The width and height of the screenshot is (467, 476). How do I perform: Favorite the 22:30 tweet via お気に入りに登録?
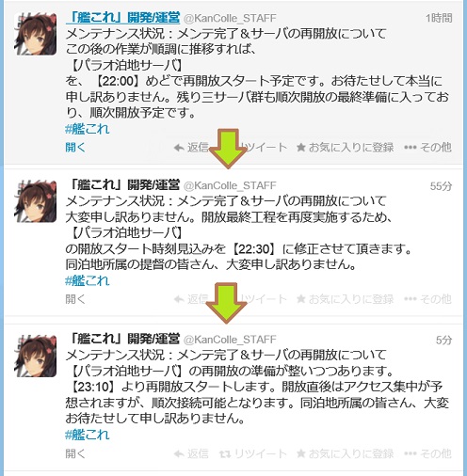346,299
